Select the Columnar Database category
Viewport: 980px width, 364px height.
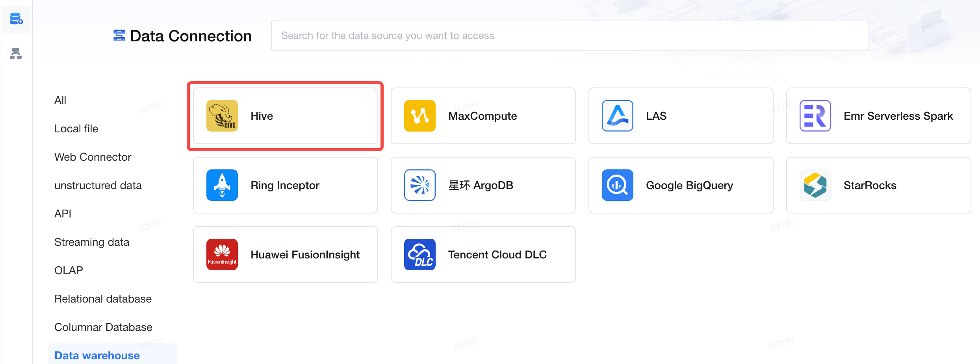104,327
